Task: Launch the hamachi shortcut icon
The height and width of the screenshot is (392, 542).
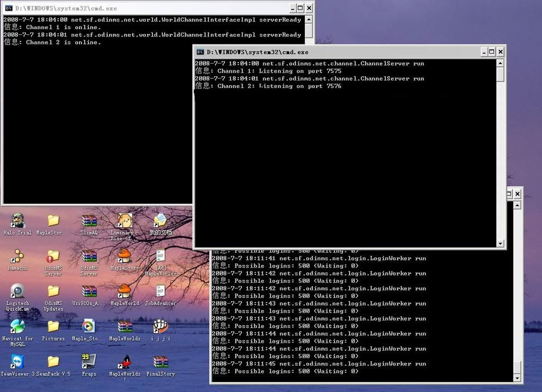Action: pyautogui.click(x=17, y=256)
